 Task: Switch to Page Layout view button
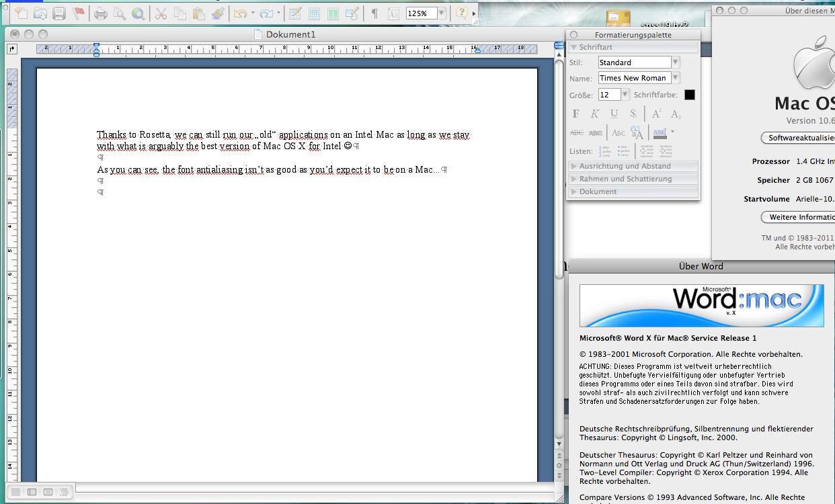pyautogui.click(x=48, y=492)
